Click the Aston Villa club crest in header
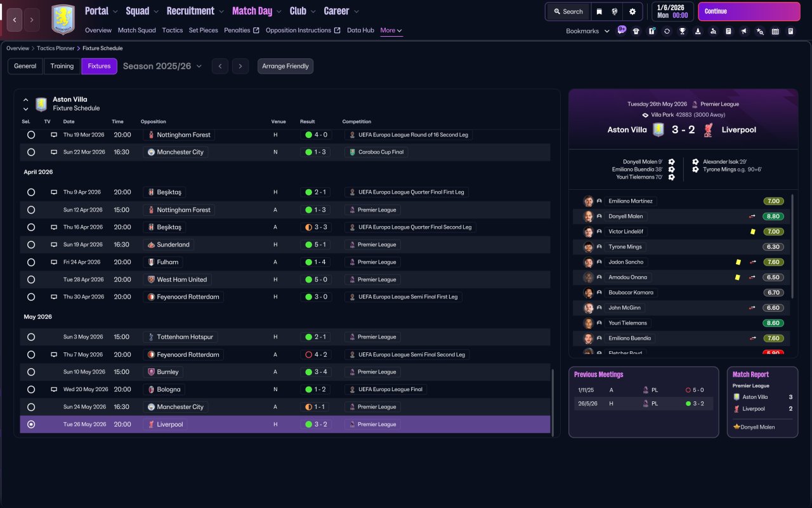The height and width of the screenshot is (508, 812). pyautogui.click(x=63, y=20)
